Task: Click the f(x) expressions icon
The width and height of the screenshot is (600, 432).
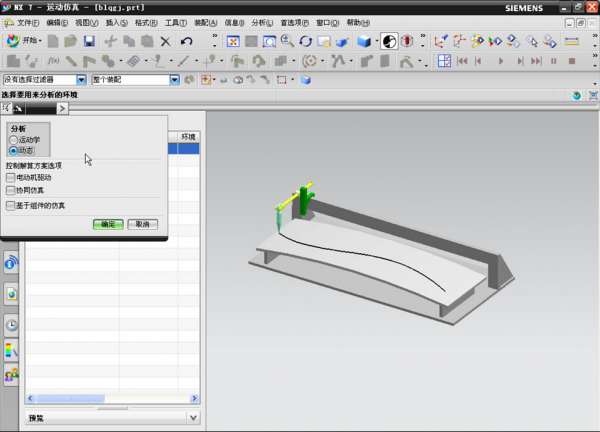Action: [x=53, y=61]
